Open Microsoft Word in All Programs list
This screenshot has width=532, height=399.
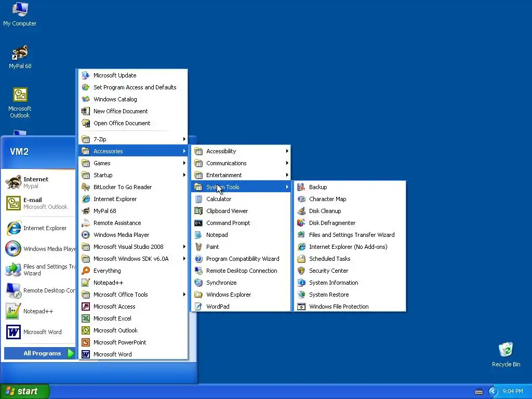(x=133, y=354)
